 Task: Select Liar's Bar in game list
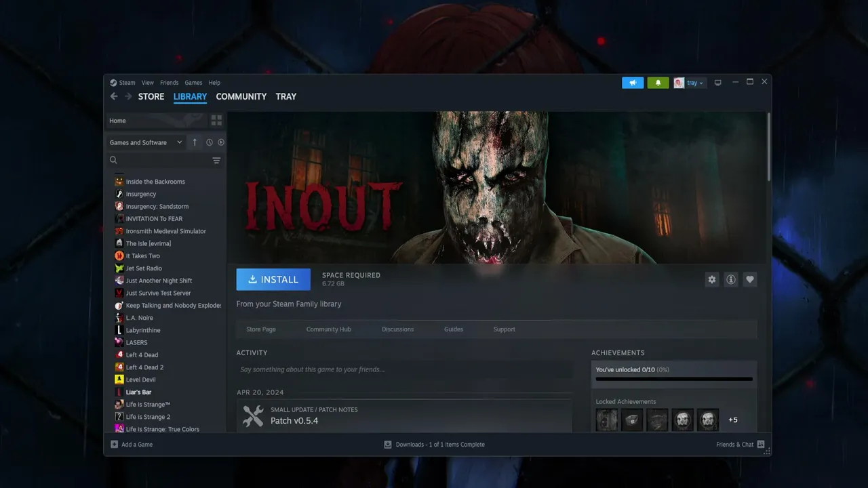138,392
